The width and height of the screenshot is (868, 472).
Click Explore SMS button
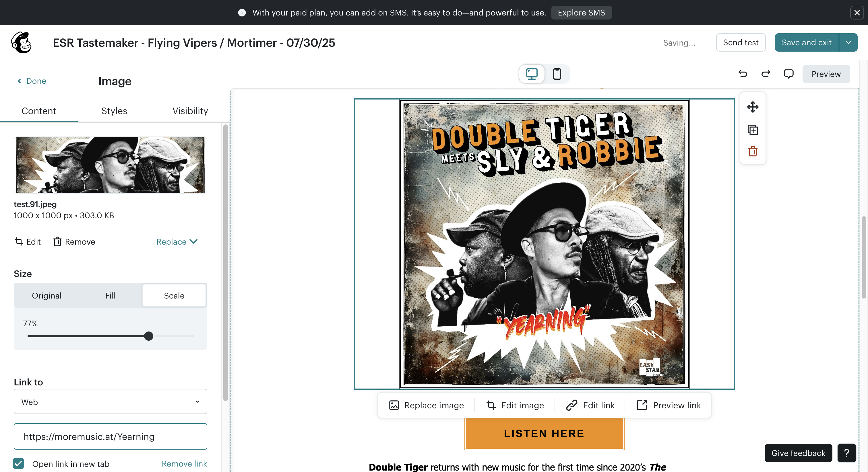pos(581,12)
